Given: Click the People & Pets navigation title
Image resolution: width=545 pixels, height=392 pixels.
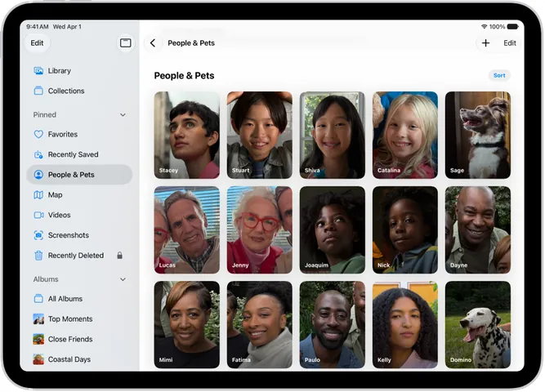Looking at the screenshot, I should [191, 43].
